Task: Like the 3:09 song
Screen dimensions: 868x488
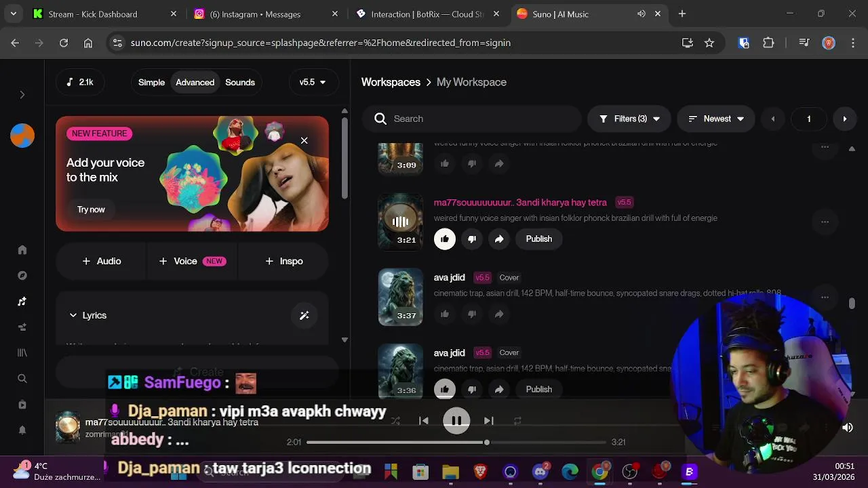Action: [x=445, y=163]
